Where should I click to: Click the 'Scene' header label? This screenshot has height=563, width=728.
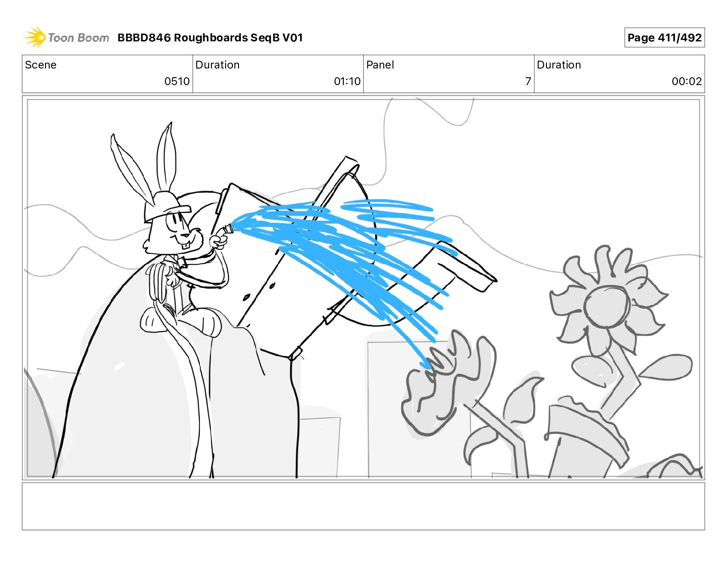click(x=41, y=65)
